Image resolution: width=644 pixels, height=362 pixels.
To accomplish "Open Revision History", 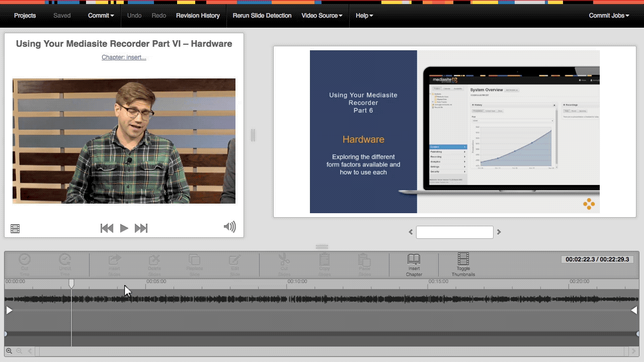I will point(198,16).
